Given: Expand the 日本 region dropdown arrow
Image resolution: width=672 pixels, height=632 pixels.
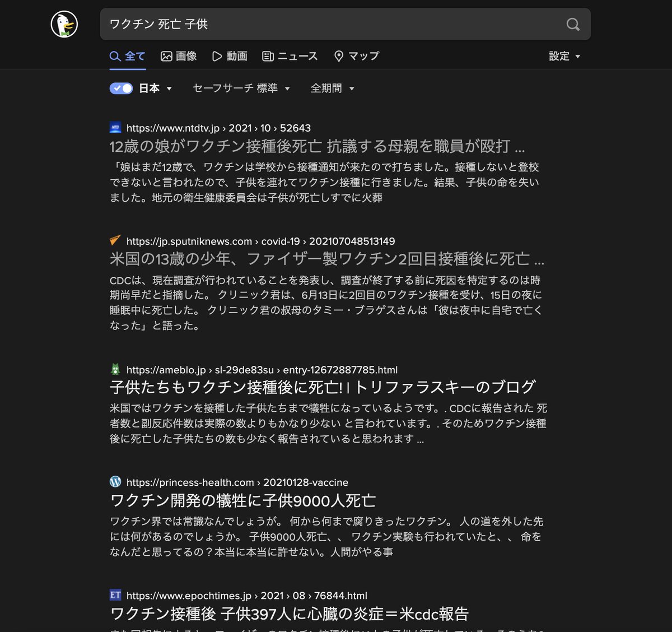Looking at the screenshot, I should pos(169,89).
